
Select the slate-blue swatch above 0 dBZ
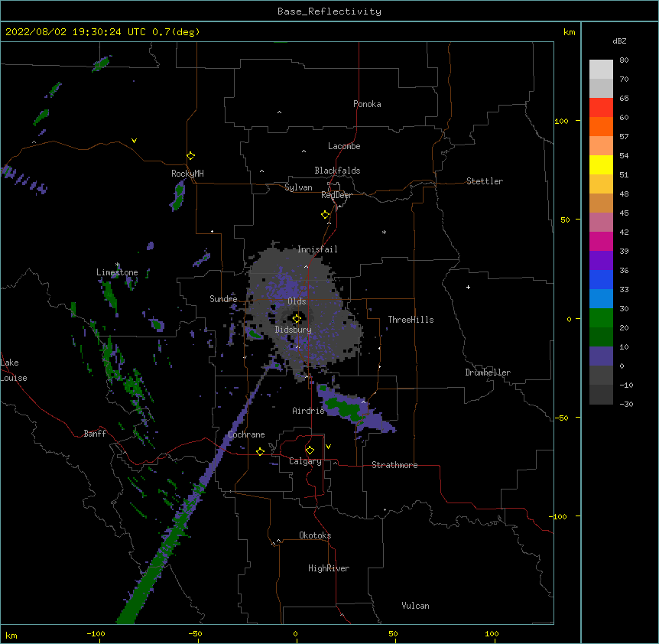click(x=601, y=356)
